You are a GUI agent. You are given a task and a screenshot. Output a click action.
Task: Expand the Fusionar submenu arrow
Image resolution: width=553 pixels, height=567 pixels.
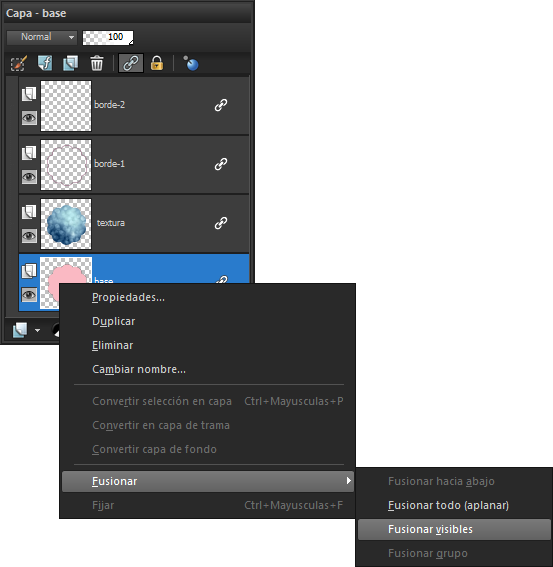point(348,481)
